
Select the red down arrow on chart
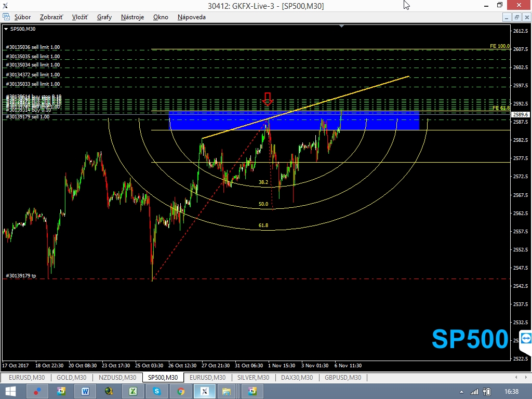click(x=268, y=99)
